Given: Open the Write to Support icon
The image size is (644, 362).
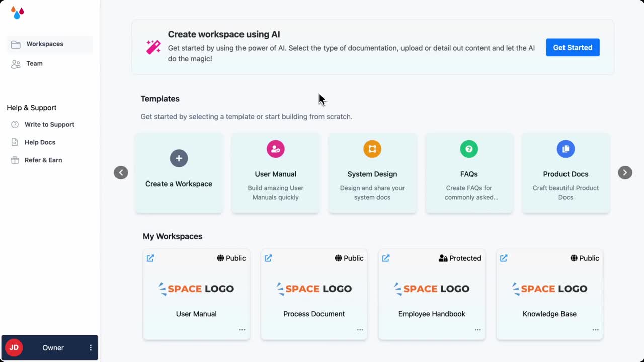Looking at the screenshot, I should click(x=16, y=124).
